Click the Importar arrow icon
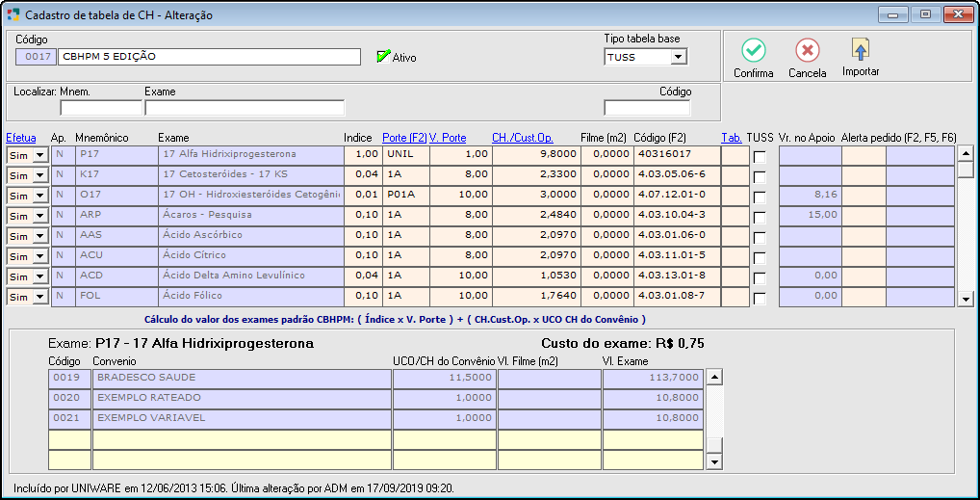 (x=861, y=49)
